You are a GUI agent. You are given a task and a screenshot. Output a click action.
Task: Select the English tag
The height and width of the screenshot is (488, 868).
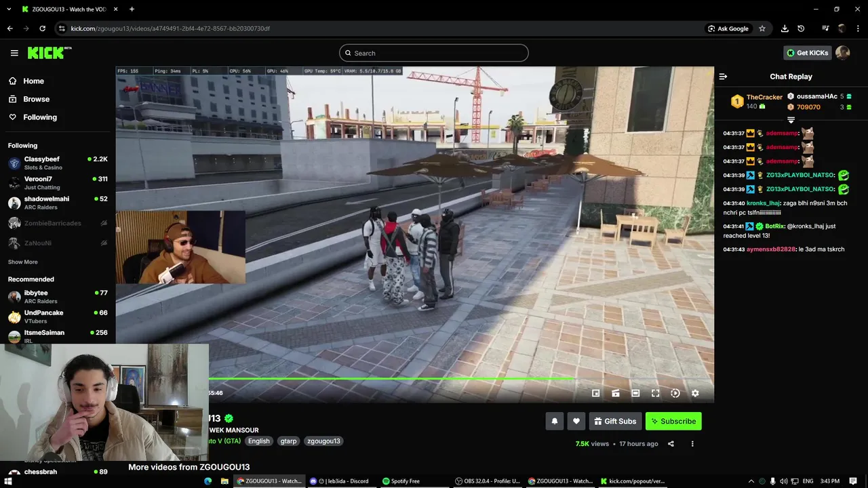(x=258, y=441)
